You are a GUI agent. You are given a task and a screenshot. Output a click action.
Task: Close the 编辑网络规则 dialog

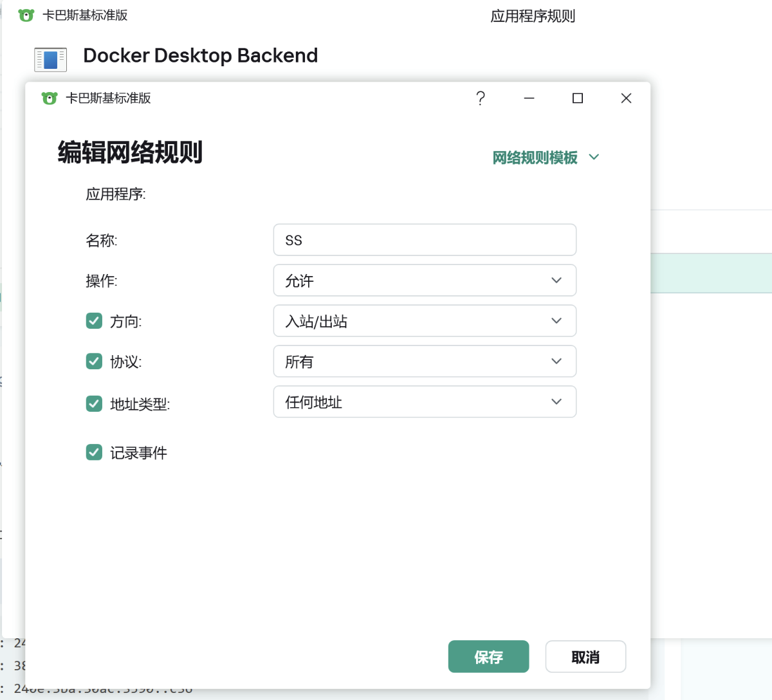point(626,98)
